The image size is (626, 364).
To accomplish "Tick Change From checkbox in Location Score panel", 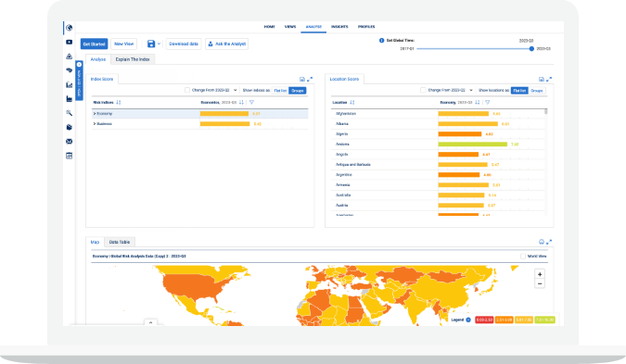I will (x=423, y=90).
